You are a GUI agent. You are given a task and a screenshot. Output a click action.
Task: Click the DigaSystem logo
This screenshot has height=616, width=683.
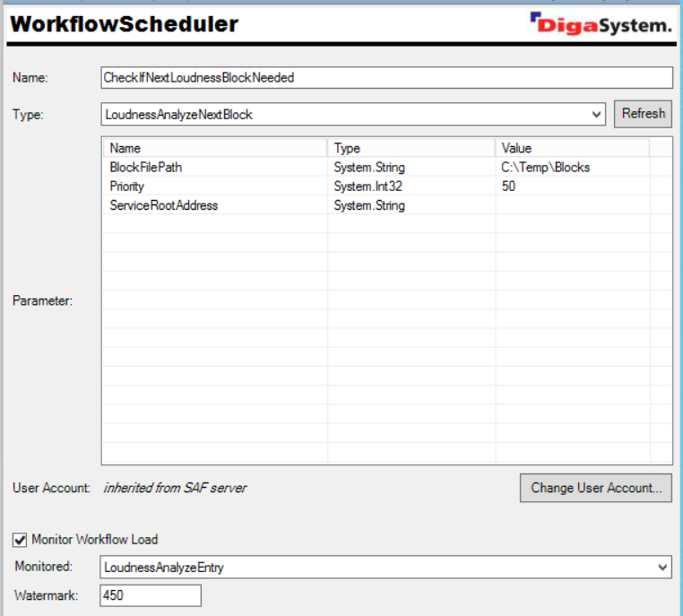pyautogui.click(x=600, y=24)
